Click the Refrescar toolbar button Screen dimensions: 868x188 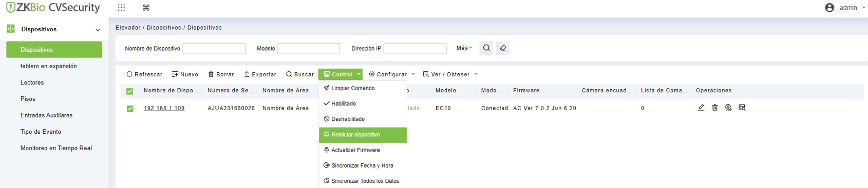(x=144, y=74)
